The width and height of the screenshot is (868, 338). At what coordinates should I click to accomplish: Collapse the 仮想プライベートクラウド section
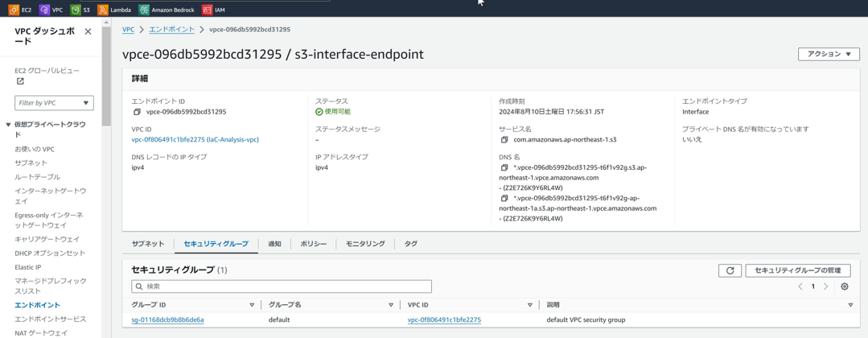[8, 124]
